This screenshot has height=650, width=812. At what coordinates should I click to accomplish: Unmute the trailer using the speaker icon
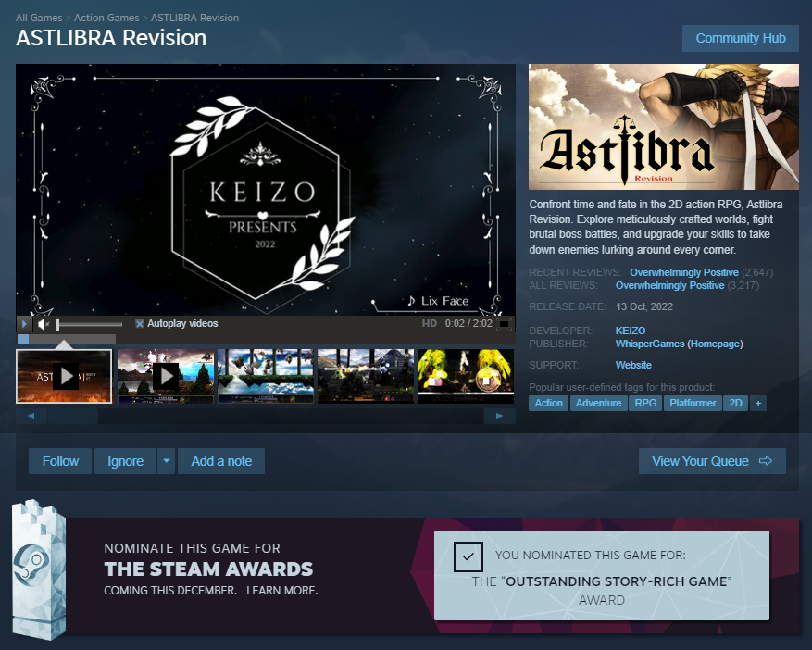click(x=43, y=324)
